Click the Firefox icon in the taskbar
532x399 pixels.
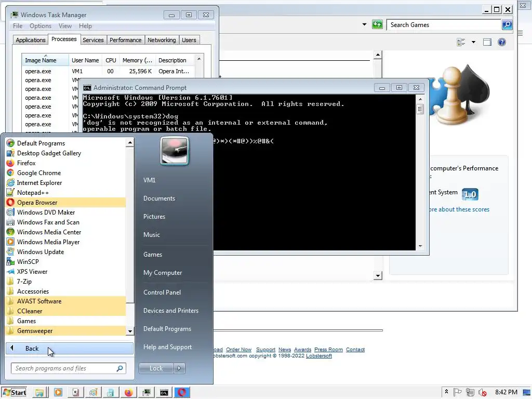tap(129, 393)
